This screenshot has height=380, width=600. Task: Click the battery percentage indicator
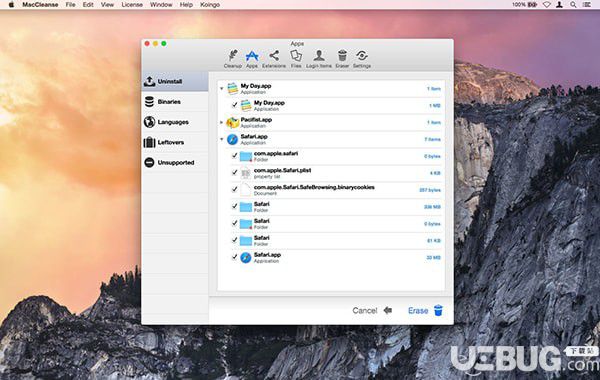[x=524, y=5]
